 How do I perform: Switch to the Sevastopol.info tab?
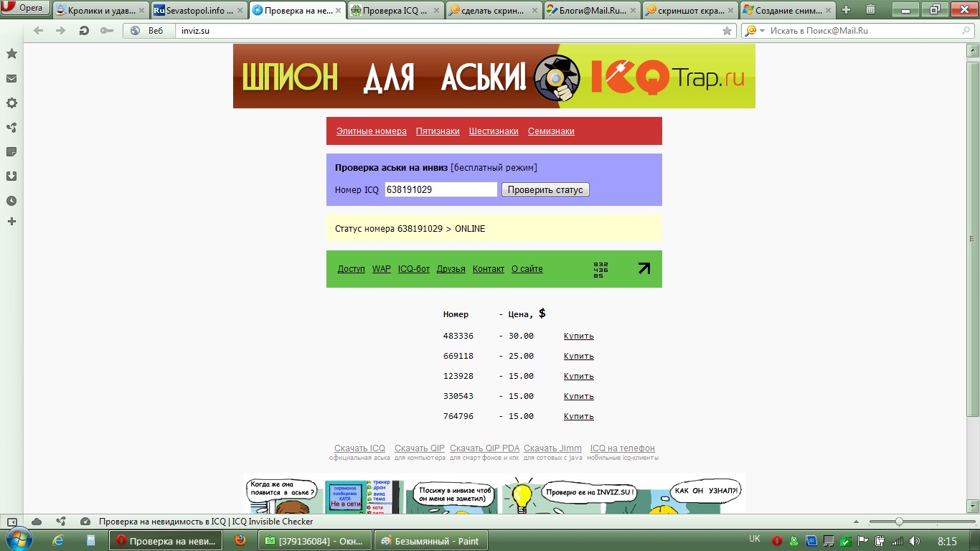(198, 11)
